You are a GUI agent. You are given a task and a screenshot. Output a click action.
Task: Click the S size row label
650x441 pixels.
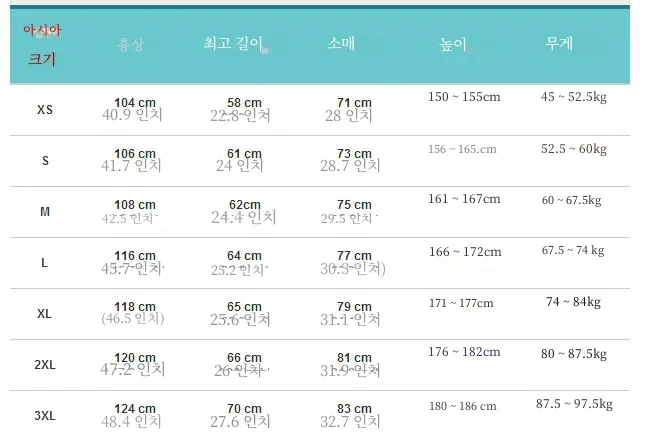[x=45, y=161]
